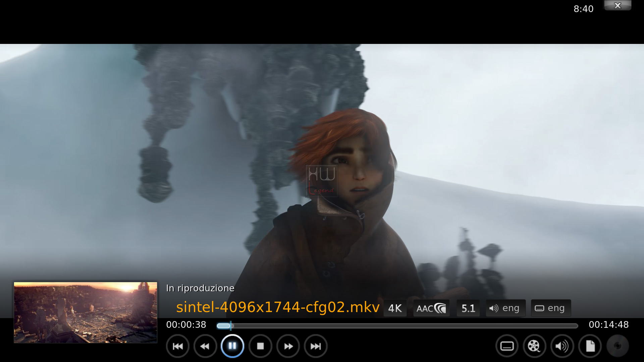Click the eng audio language indicator
This screenshot has height=362, width=644.
505,308
